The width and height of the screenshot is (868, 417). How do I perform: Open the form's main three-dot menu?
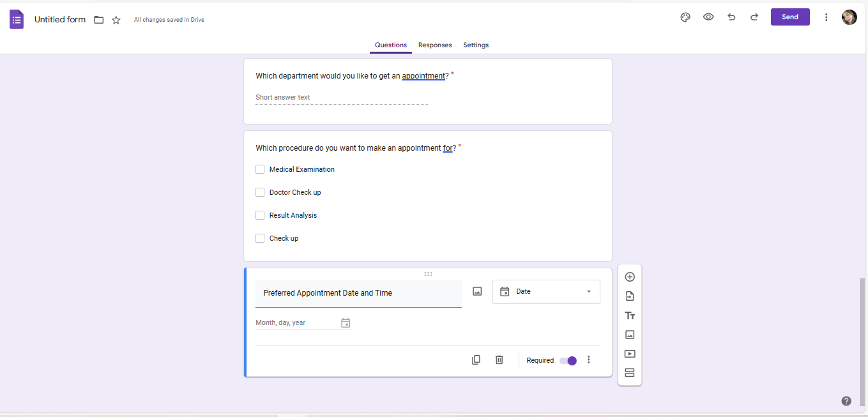(x=826, y=17)
